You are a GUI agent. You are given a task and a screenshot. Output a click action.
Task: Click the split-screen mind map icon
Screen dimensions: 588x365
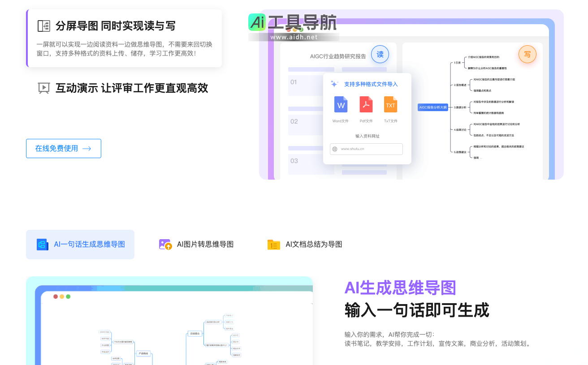[43, 26]
